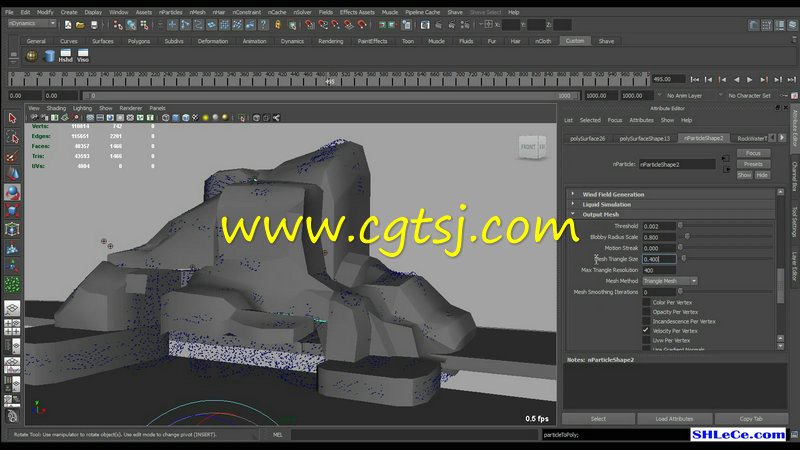The height and width of the screenshot is (450, 800).
Task: Click the lock selection padlock icon
Action: [x=278, y=24]
